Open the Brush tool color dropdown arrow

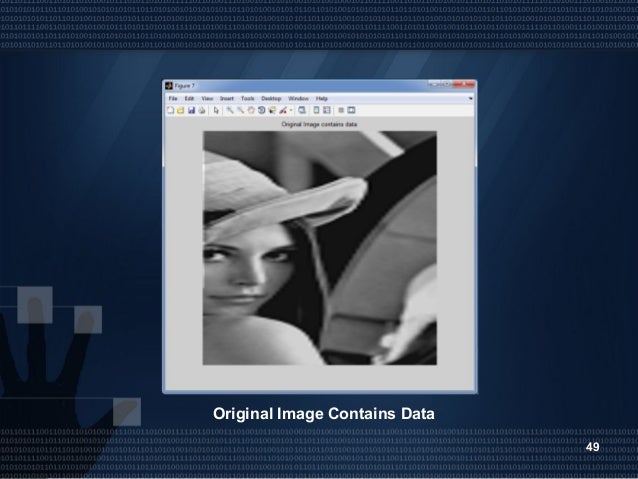point(291,110)
